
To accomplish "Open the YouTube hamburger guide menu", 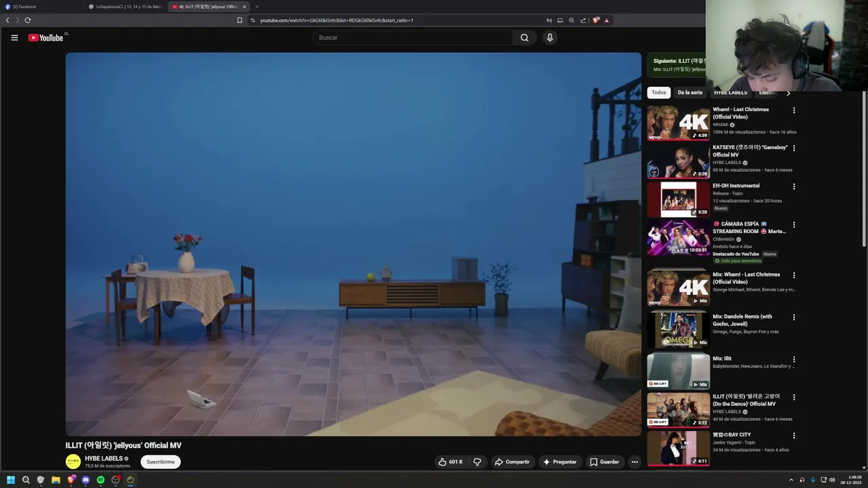I will (14, 38).
